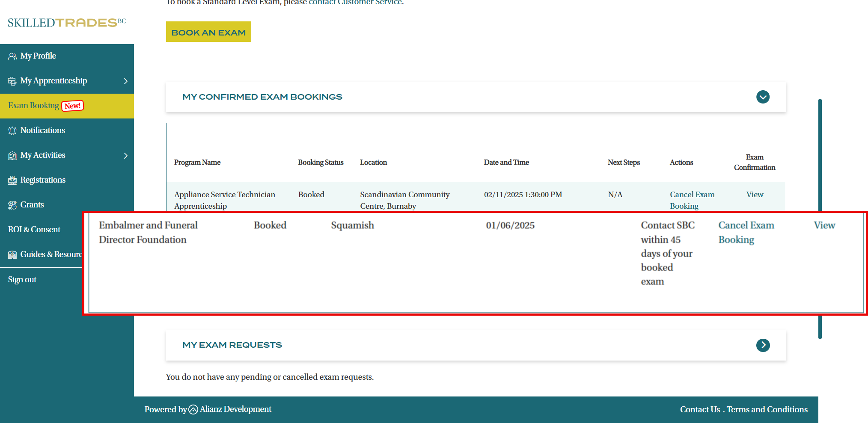
Task: Expand the My Exam Requests section
Action: tap(763, 345)
